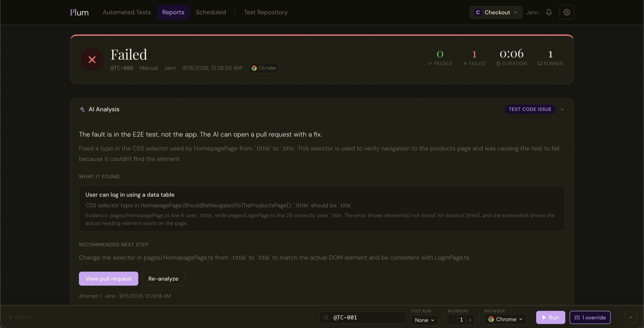Open the Chrome browser dropdown

coord(505,319)
